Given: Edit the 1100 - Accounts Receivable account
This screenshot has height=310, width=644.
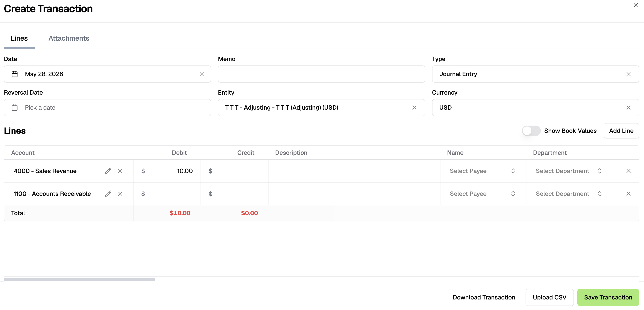Looking at the screenshot, I should tap(108, 194).
